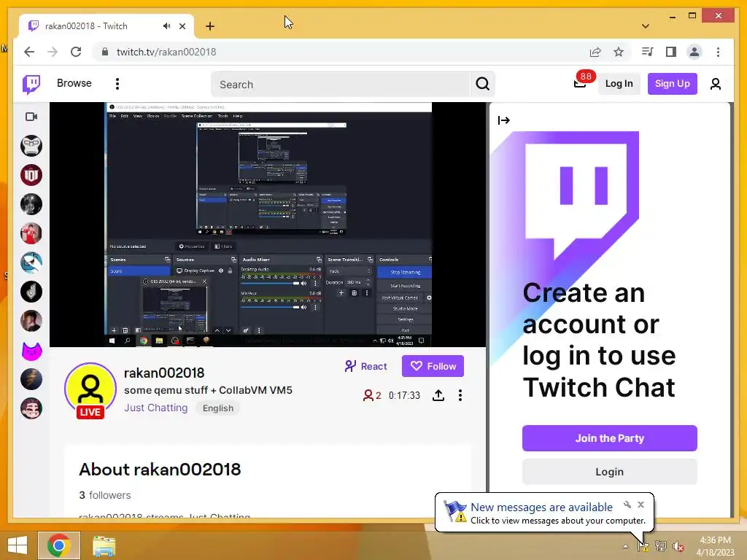Viewport: 747px width, 560px height.
Task: Open the tab search chevron dropdown
Action: point(646,26)
